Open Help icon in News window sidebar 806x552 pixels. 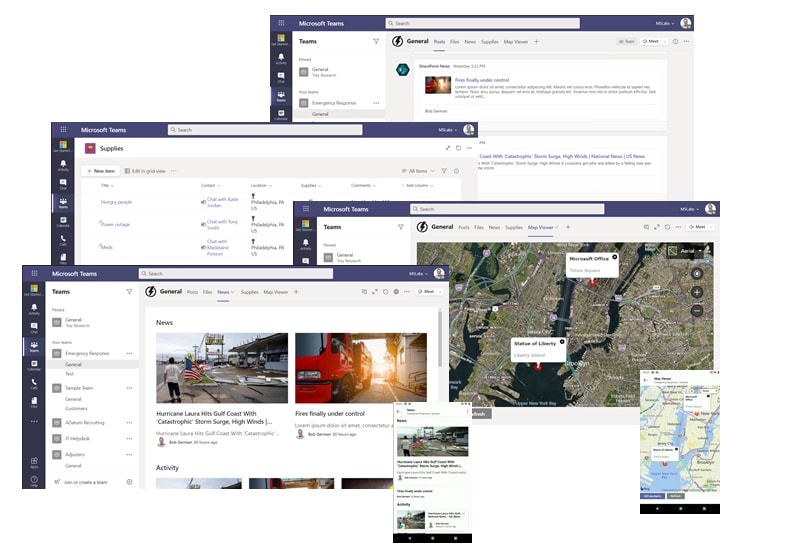coord(34,481)
